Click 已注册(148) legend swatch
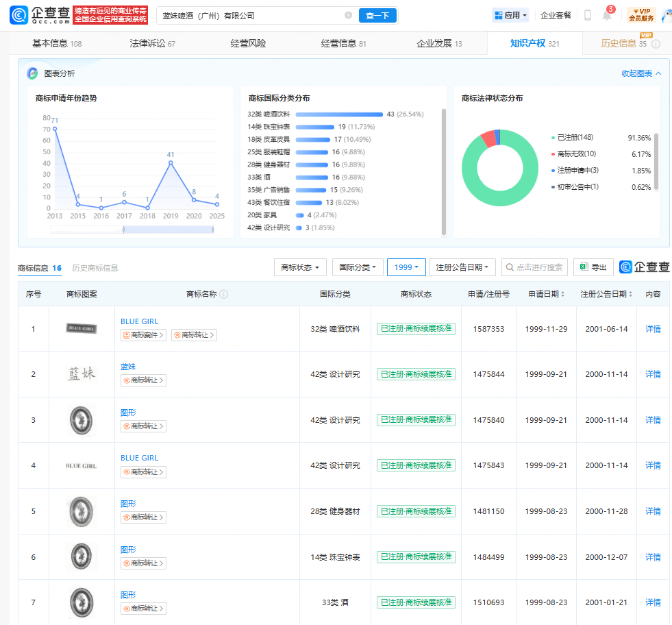The image size is (672, 625). [553, 138]
